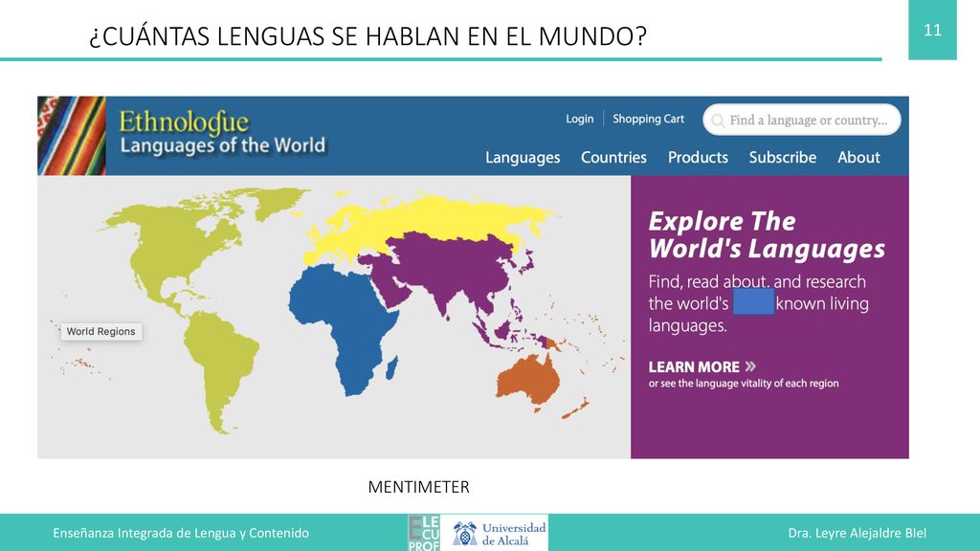Click the Ethnologue logo title
Image resolution: width=980 pixels, height=551 pixels.
click(184, 121)
